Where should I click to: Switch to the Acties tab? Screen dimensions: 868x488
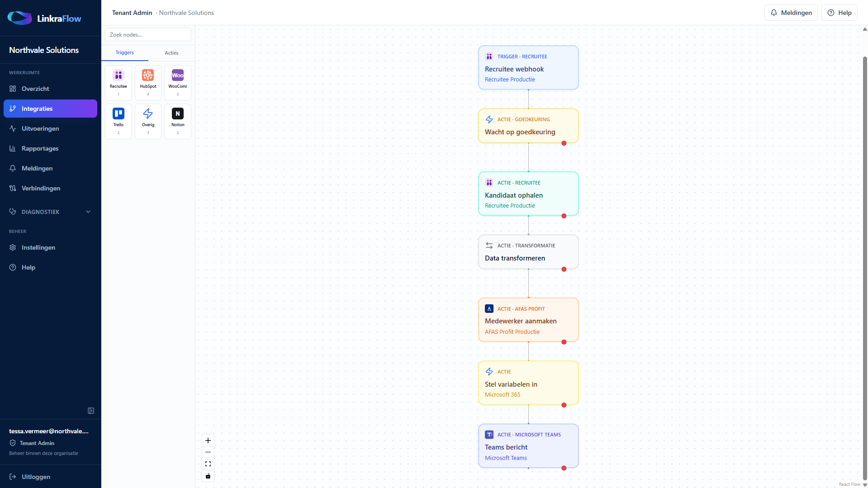(171, 53)
